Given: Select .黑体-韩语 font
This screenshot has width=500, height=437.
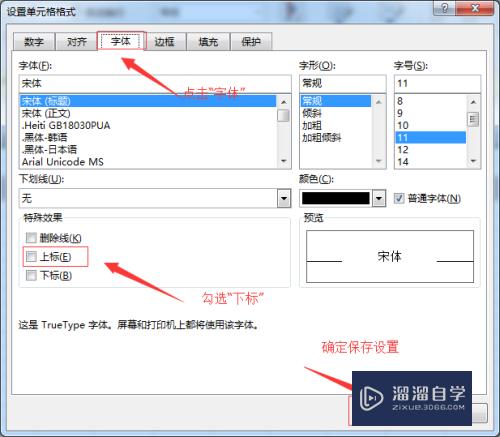Looking at the screenshot, I should [148, 137].
